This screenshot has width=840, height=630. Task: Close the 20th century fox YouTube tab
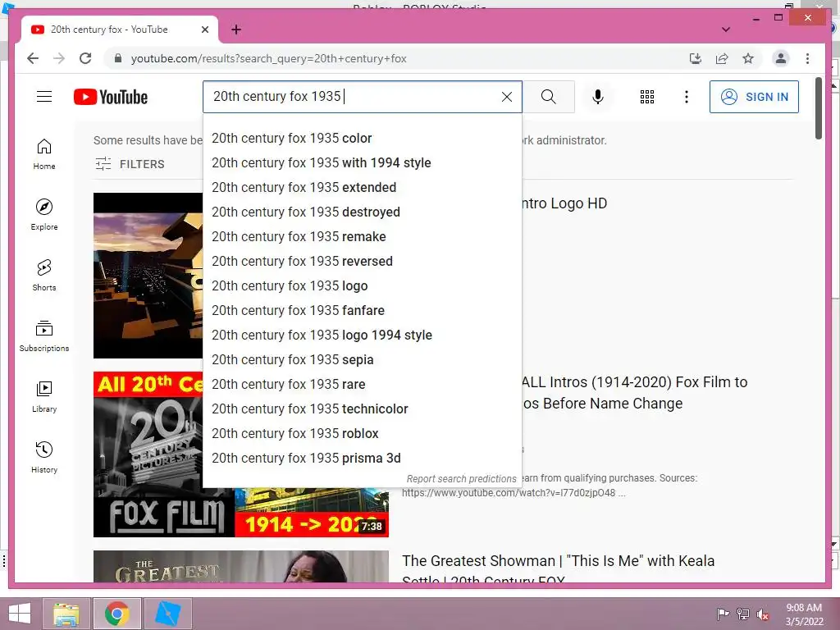click(x=204, y=30)
